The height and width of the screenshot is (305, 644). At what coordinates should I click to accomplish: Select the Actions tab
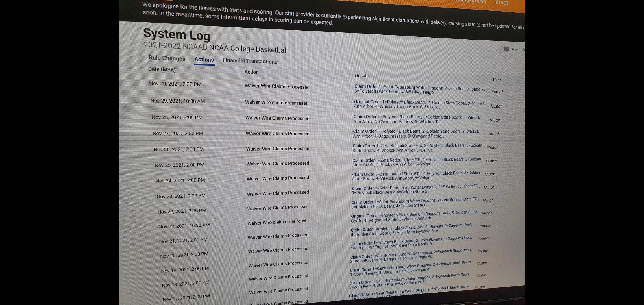[204, 60]
